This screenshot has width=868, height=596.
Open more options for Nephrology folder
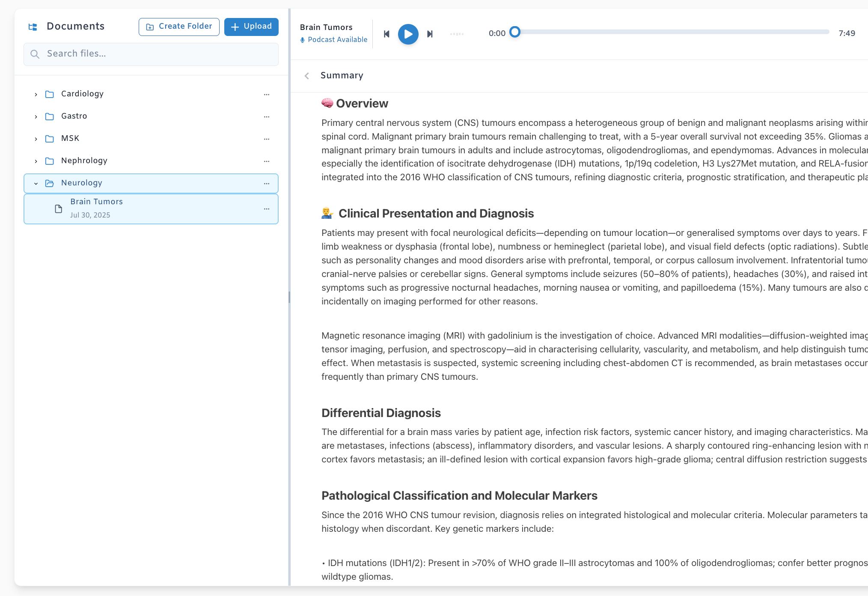click(267, 161)
